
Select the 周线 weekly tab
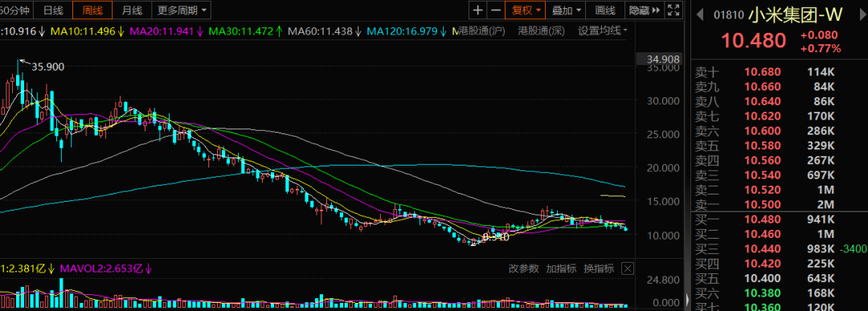click(92, 10)
